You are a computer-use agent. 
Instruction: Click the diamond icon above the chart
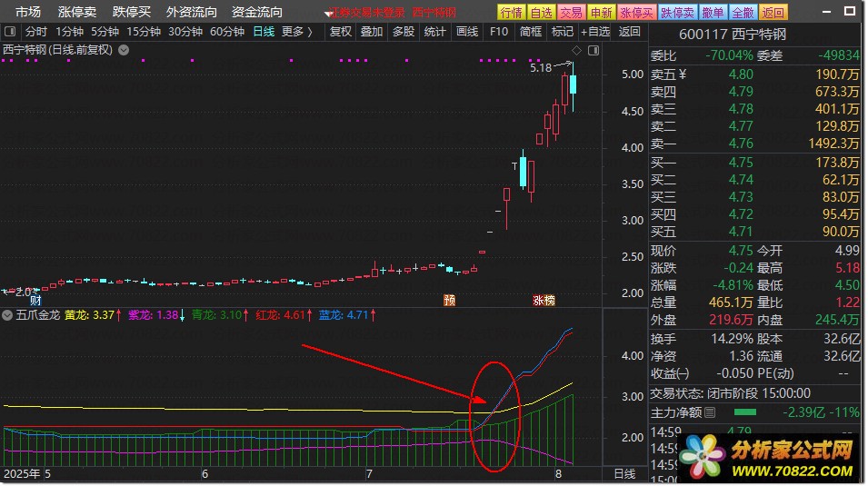click(576, 50)
